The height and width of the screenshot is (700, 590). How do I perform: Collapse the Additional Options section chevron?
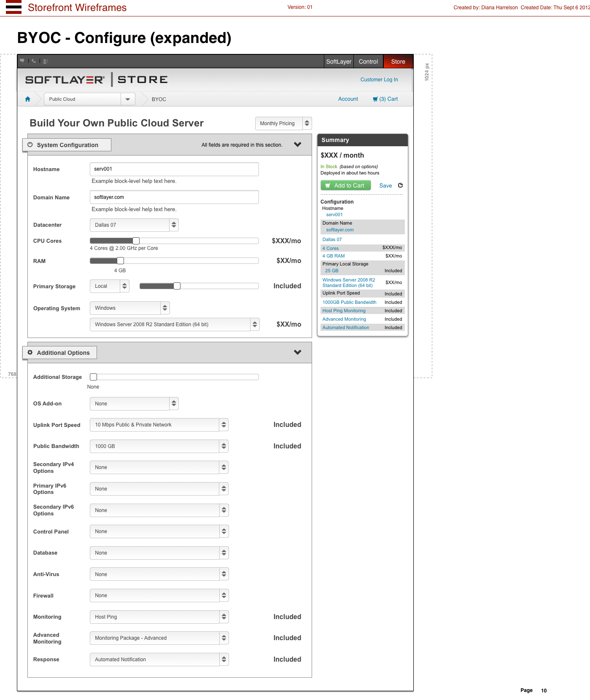point(298,352)
